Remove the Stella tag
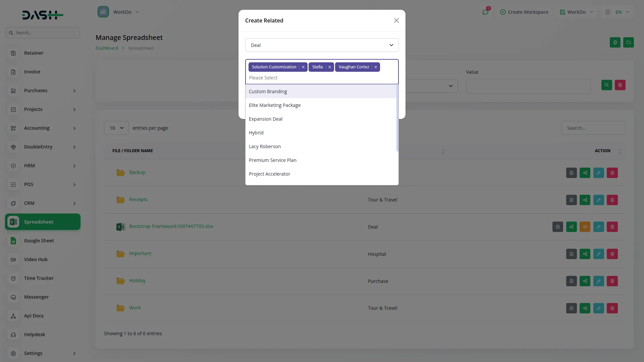This screenshot has width=644, height=362. coord(330,67)
